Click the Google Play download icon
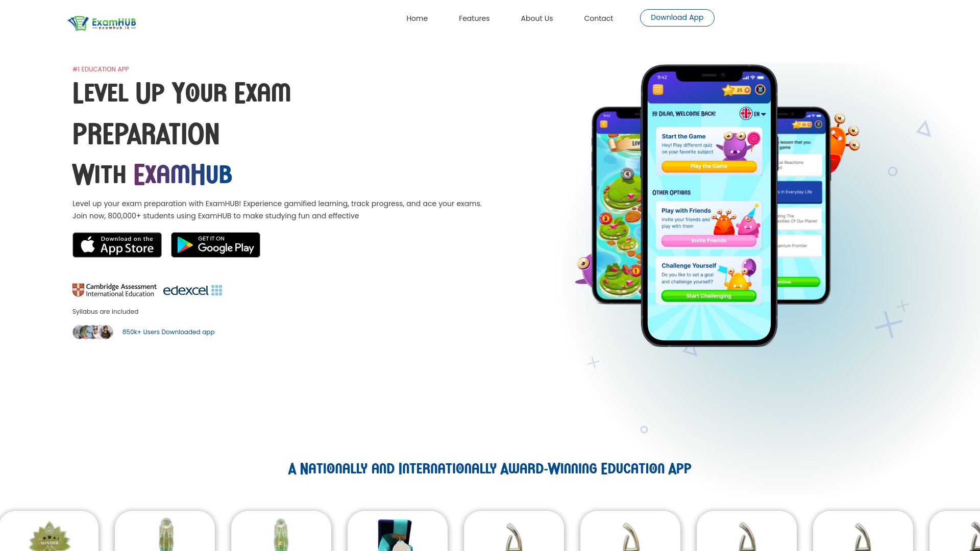This screenshot has height=551, width=980. (x=215, y=245)
